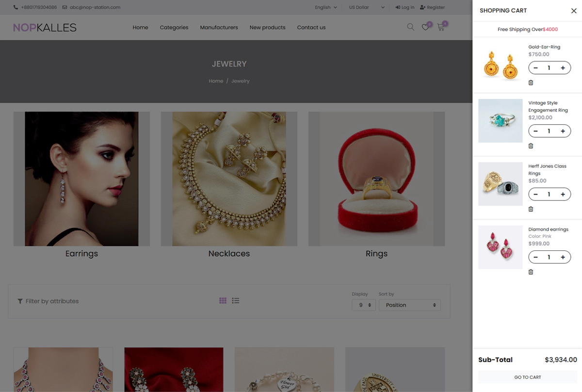Remove Vintage Style Engagement Ring from cart

tap(531, 146)
